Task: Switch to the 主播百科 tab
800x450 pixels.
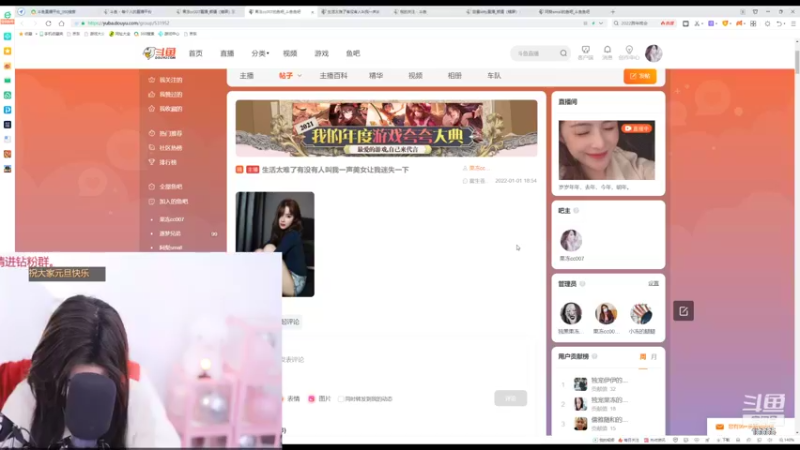Action: click(333, 76)
